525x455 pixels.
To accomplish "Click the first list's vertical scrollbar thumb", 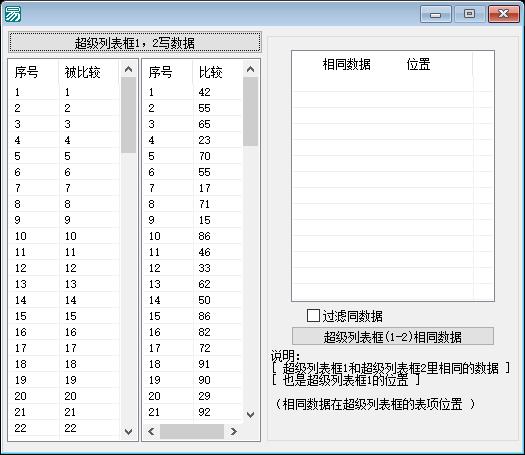I will [x=128, y=115].
